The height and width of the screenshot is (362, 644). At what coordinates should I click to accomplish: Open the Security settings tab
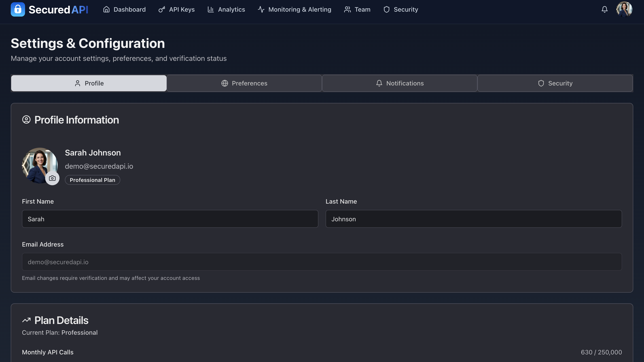click(x=554, y=83)
